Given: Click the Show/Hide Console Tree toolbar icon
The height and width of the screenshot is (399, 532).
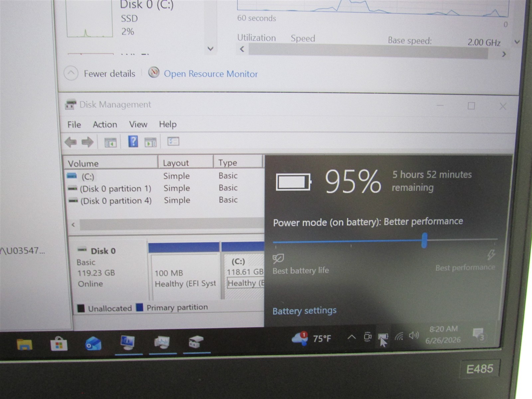Looking at the screenshot, I should [110, 143].
